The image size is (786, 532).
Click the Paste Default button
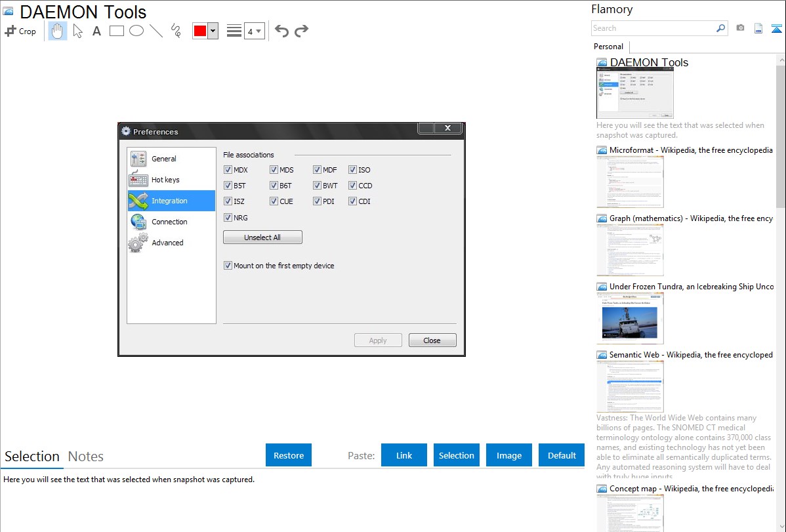click(x=562, y=455)
